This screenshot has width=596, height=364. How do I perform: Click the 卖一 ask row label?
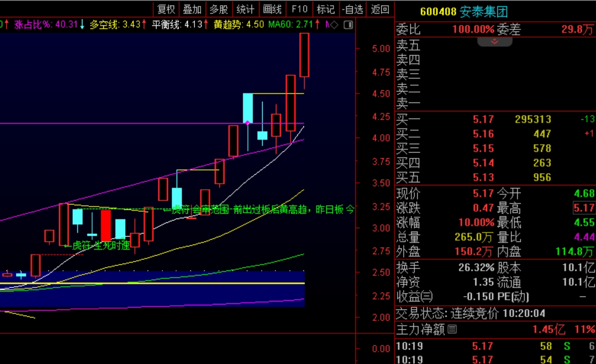point(408,103)
